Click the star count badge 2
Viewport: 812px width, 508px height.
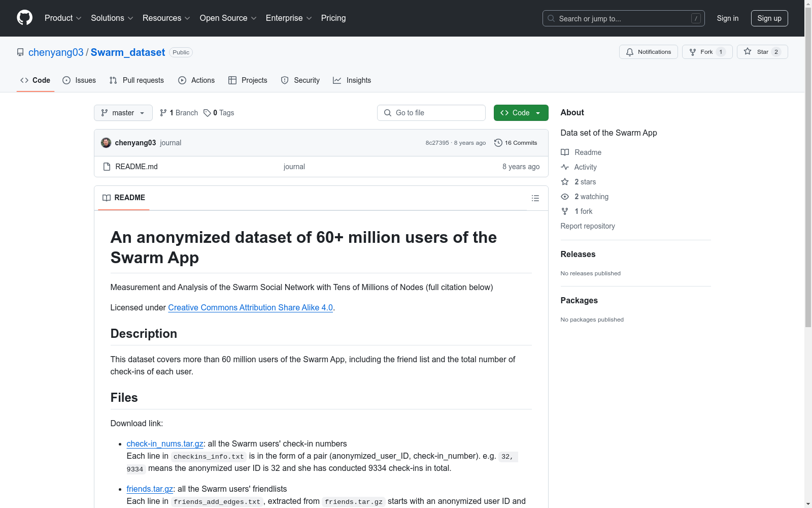point(776,52)
